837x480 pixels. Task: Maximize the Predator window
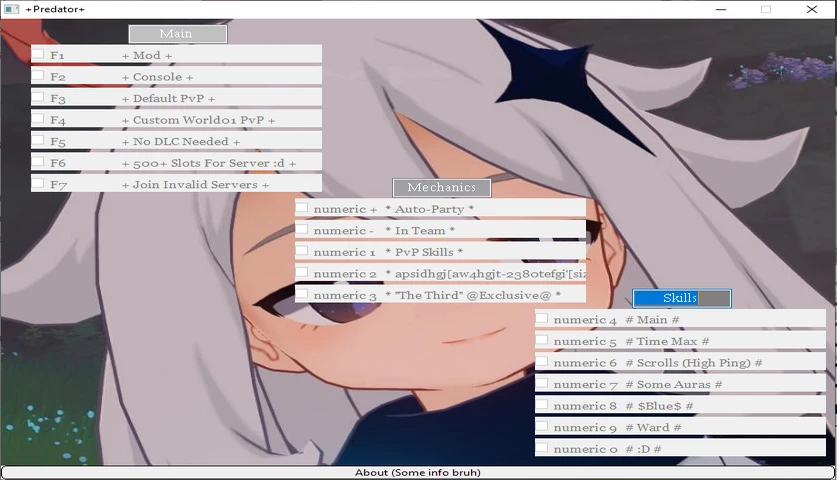(x=766, y=9)
